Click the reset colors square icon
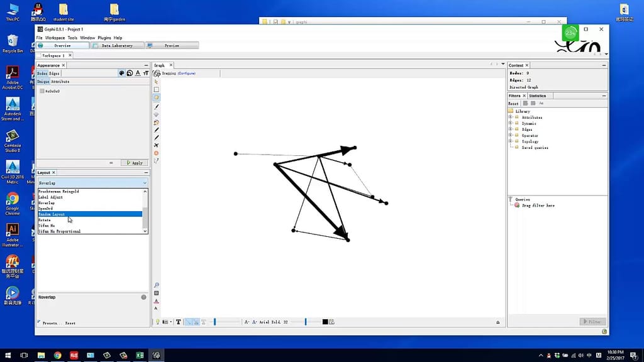 tap(157, 293)
